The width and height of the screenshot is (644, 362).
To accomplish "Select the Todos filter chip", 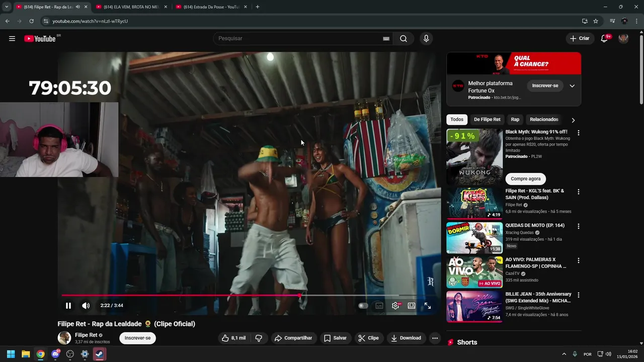I will click(x=457, y=120).
